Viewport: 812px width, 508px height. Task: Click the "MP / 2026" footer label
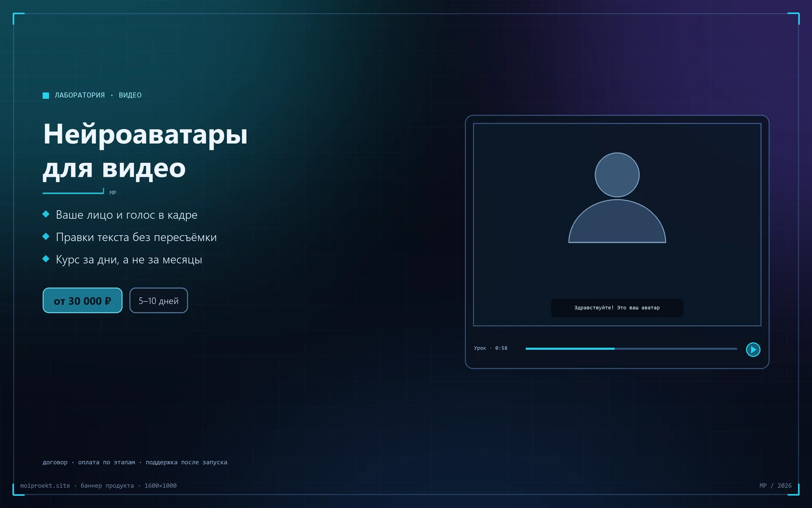(775, 486)
